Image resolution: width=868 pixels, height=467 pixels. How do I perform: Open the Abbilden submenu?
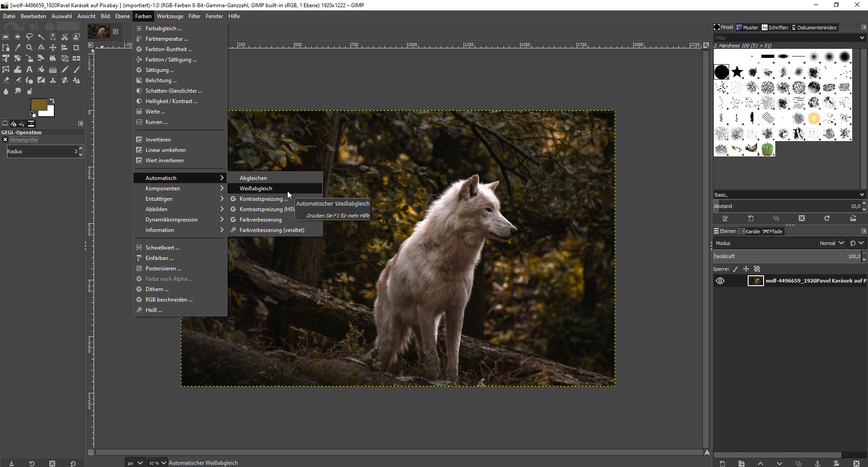(x=180, y=209)
